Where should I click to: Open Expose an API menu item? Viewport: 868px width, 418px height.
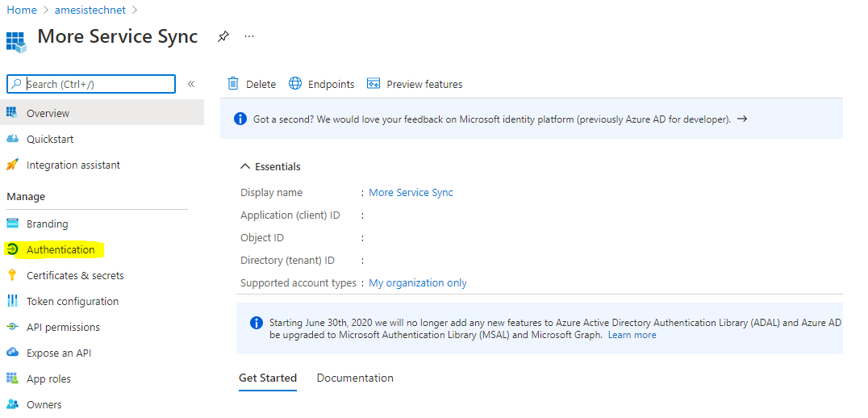coord(102,352)
